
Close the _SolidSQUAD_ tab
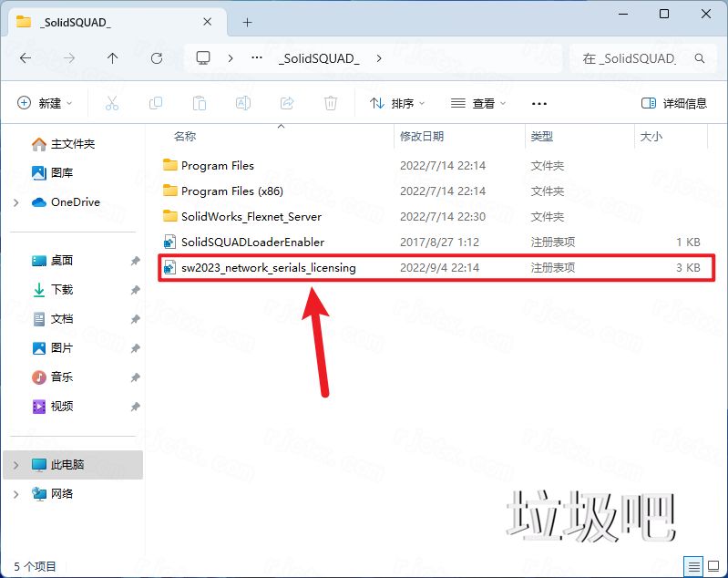tap(208, 22)
